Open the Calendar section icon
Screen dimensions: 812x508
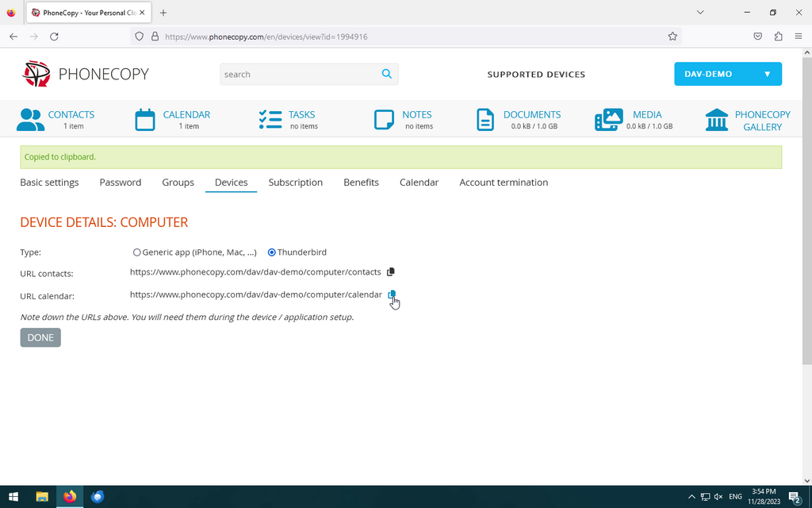(x=145, y=120)
